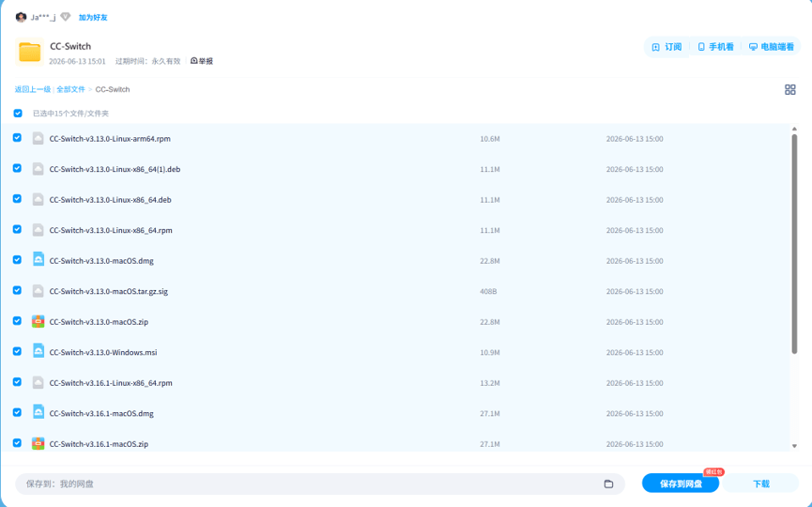
Task: Switch to grid view layout icon
Action: (790, 90)
